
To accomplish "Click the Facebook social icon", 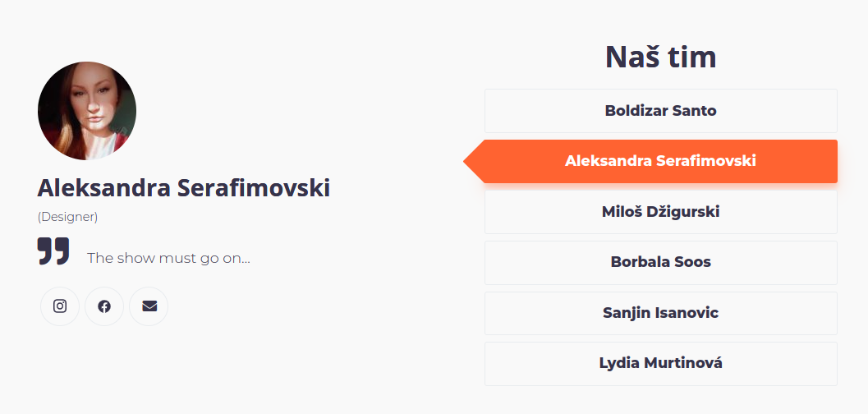I will 104,306.
